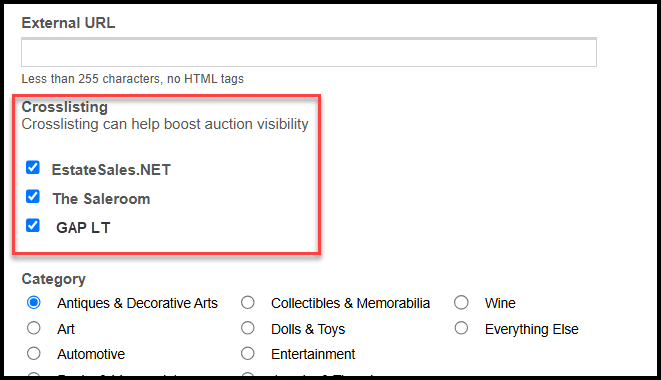Screen dimensions: 661x380
Task: Choose the Automotive radio button
Action: coord(34,353)
